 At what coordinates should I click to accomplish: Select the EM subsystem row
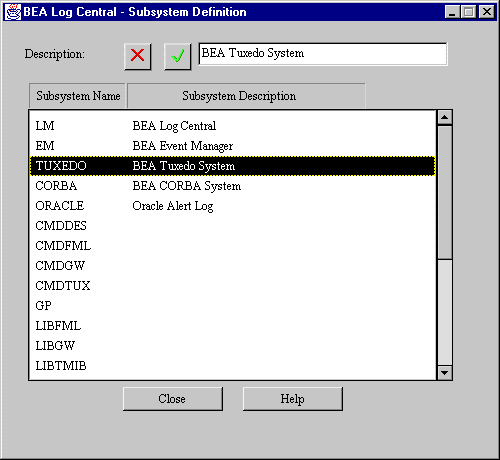[233, 146]
